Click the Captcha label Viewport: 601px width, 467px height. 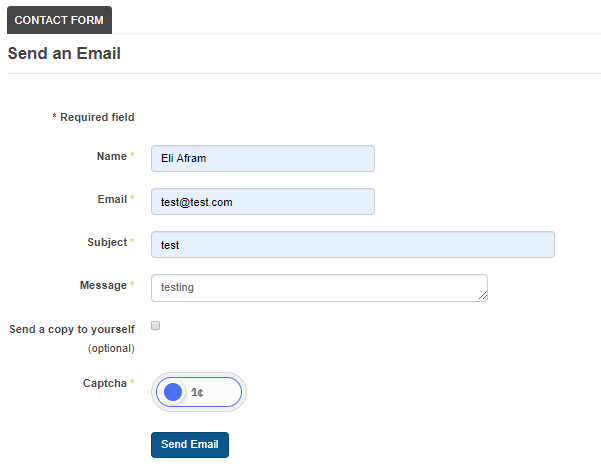(x=105, y=383)
